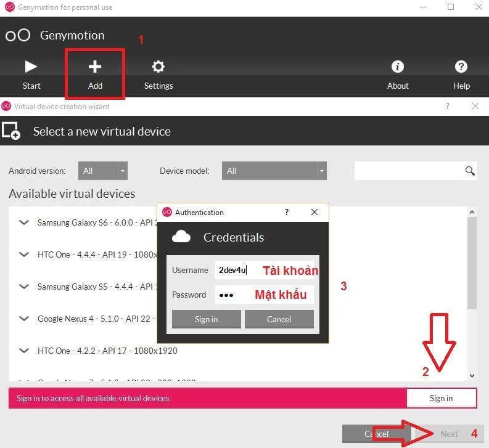This screenshot has height=448, width=489.
Task: Open the Help question mark icon
Action: pos(461,67)
